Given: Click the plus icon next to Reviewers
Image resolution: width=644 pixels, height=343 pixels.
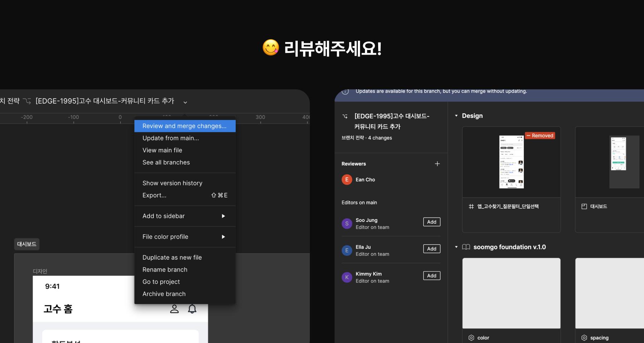Looking at the screenshot, I should pos(437,164).
